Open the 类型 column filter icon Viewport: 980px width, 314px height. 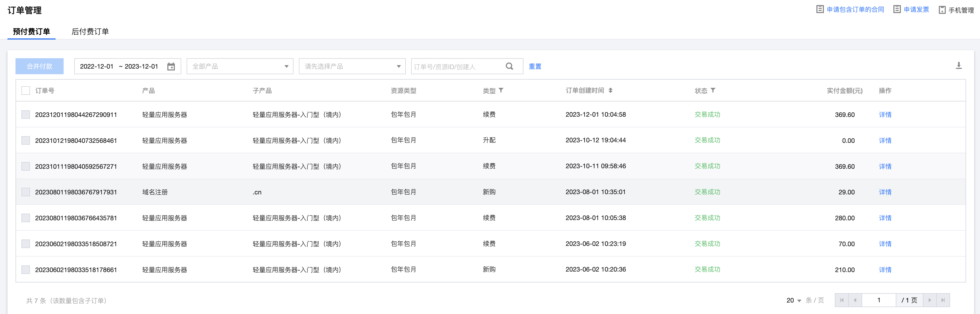[501, 91]
